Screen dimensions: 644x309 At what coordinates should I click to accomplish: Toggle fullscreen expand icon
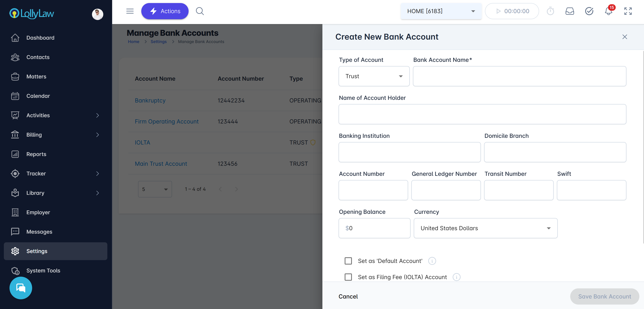tap(628, 11)
